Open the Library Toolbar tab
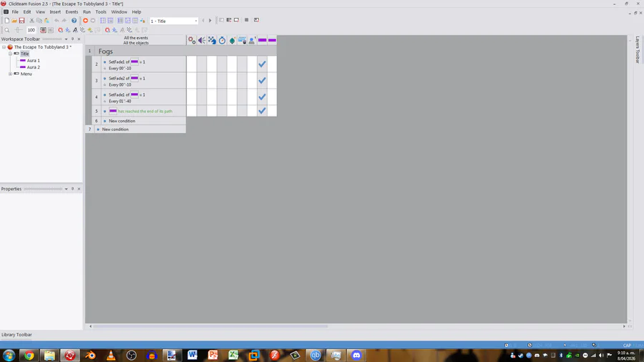Screen dimensions: 644x362 click(16, 335)
